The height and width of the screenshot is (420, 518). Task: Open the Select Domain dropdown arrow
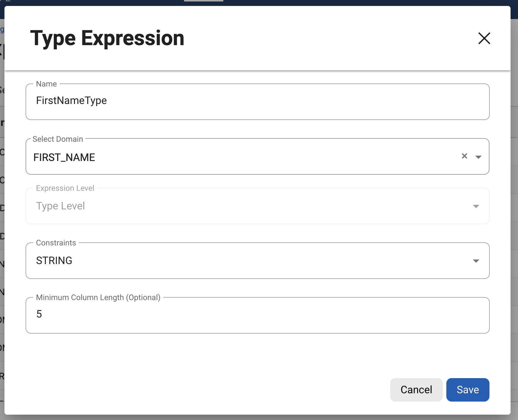[478, 157]
